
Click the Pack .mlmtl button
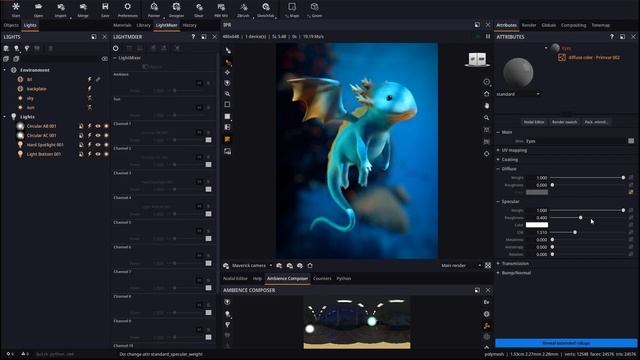[x=596, y=122]
